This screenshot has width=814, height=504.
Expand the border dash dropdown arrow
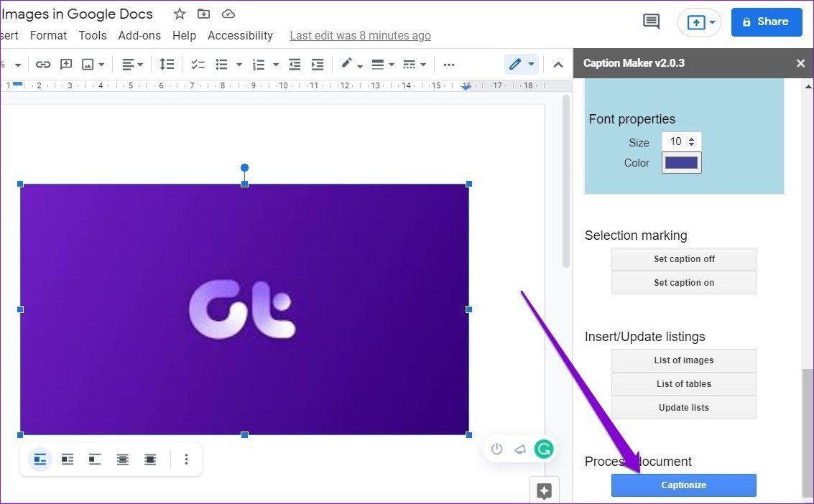coord(423,65)
